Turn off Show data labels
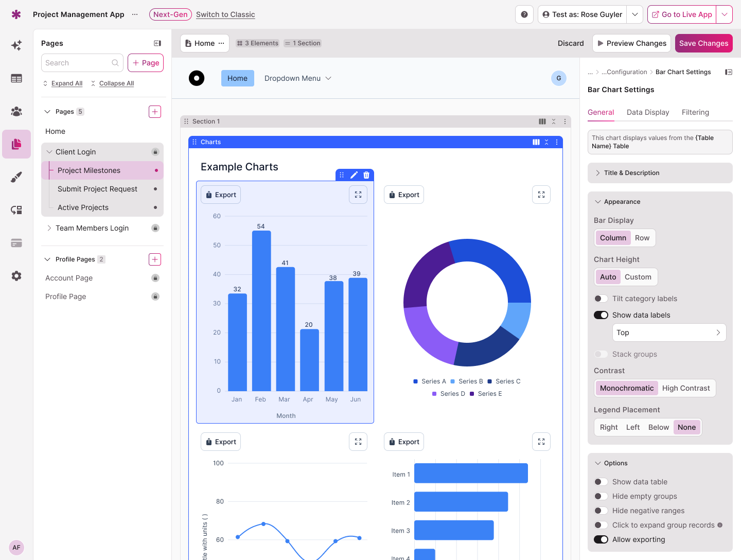Screen dimensions: 741x560 click(x=601, y=315)
